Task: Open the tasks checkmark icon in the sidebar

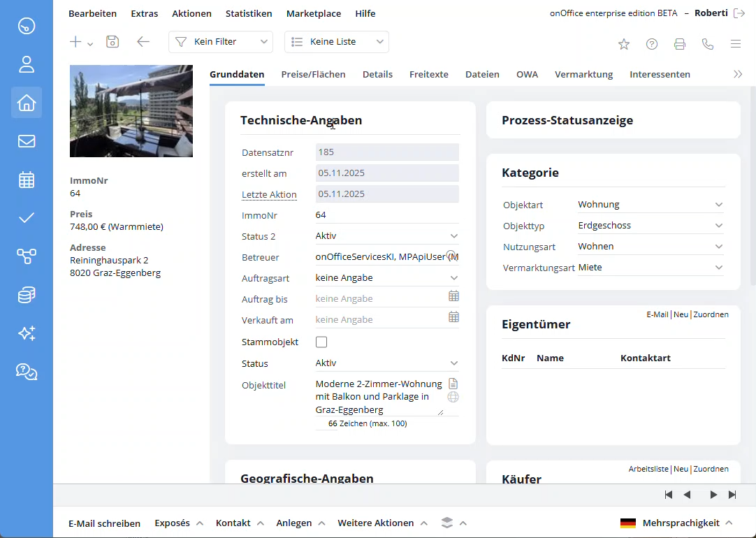Action: (x=26, y=217)
